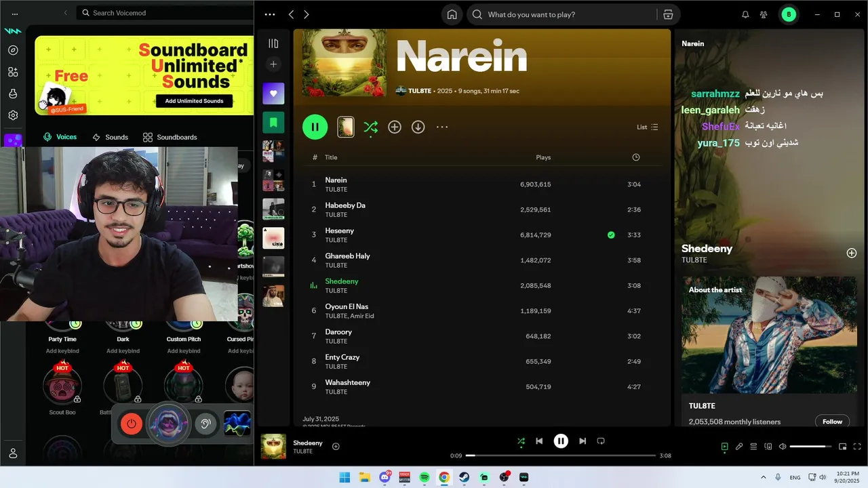Open the miniplayer
The width and height of the screenshot is (868, 488).
pyautogui.click(x=843, y=447)
